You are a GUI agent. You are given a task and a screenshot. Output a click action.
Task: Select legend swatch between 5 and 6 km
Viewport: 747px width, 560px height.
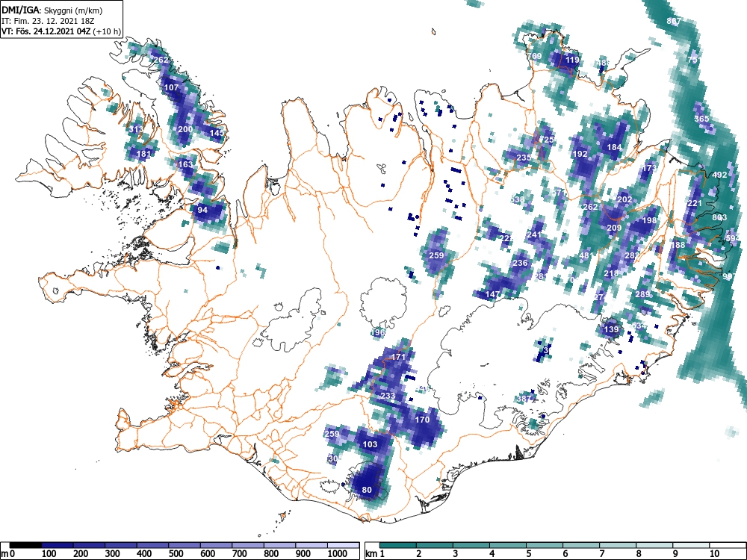pyautogui.click(x=545, y=545)
